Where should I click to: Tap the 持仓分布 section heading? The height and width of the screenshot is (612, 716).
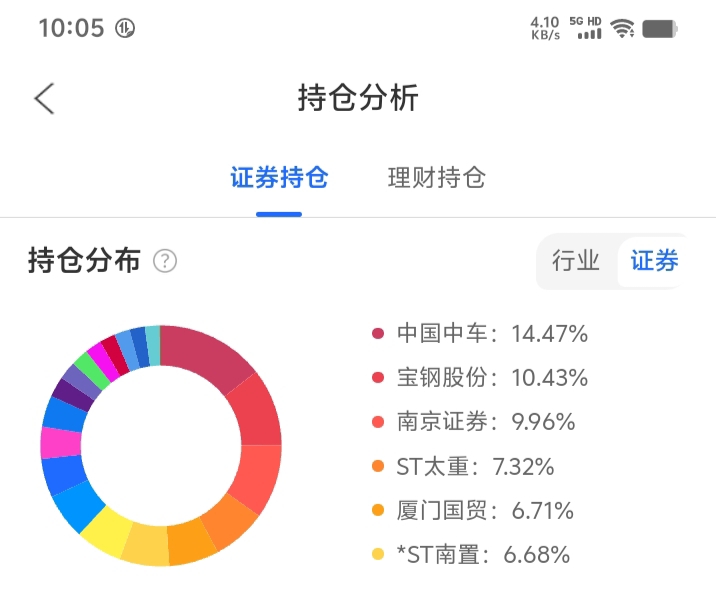[84, 262]
